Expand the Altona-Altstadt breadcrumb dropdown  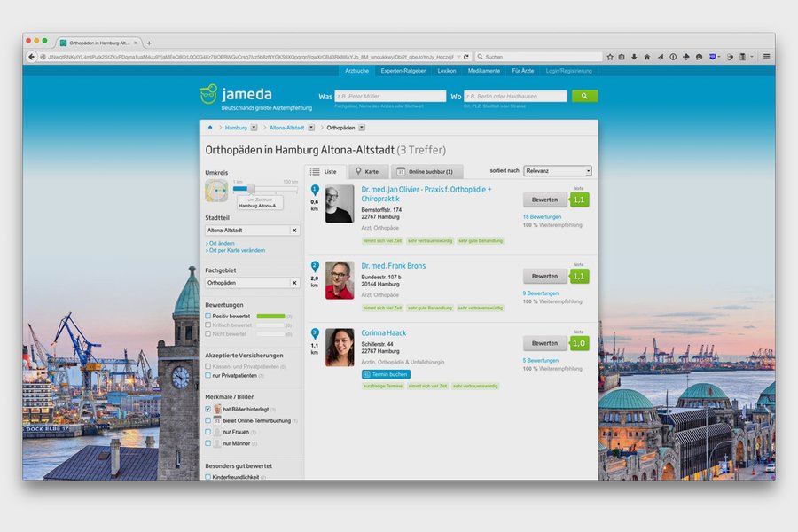pos(311,128)
